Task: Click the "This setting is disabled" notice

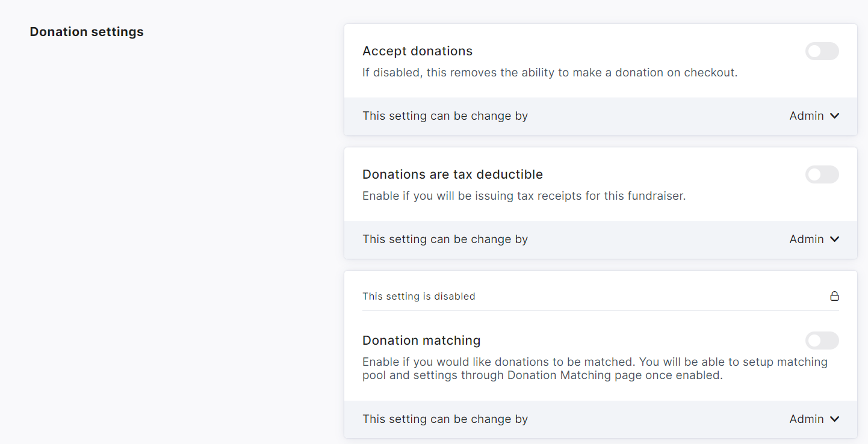Action: tap(418, 297)
